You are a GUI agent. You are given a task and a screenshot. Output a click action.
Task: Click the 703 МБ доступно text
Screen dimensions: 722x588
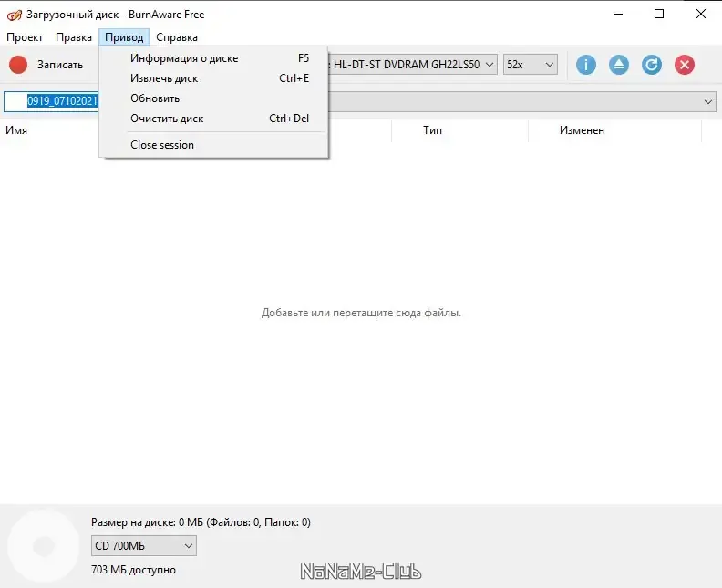coord(133,570)
